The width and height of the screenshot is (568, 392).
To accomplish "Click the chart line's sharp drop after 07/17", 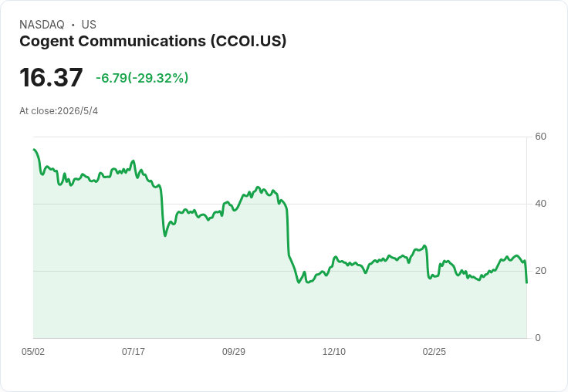I will coord(162,212).
